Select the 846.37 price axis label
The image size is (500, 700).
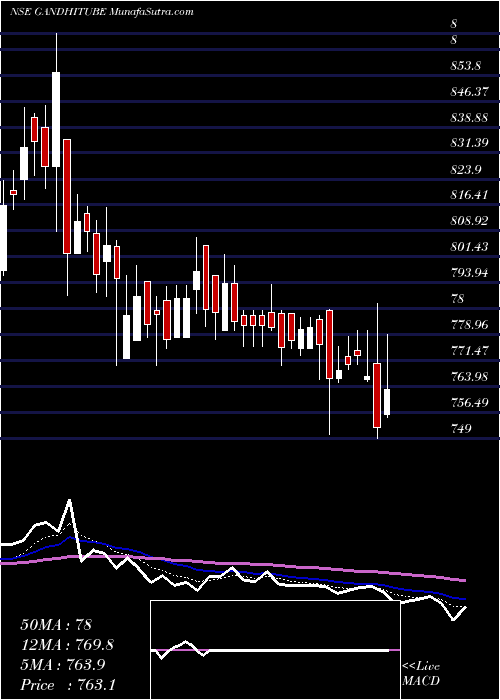point(469,92)
